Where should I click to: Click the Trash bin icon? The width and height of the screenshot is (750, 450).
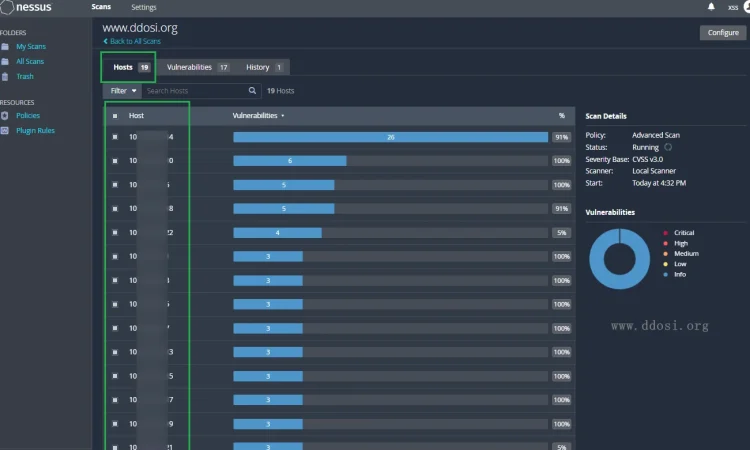click(x=5, y=77)
